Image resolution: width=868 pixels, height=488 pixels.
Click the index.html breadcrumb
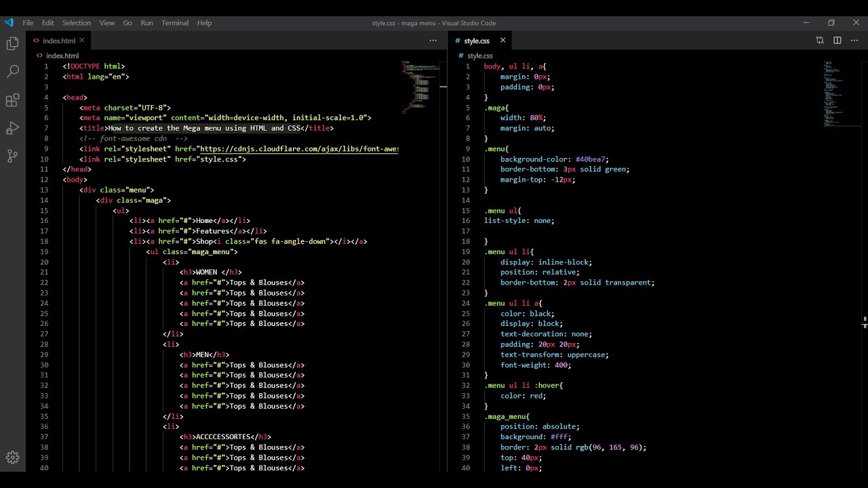[62, 56]
